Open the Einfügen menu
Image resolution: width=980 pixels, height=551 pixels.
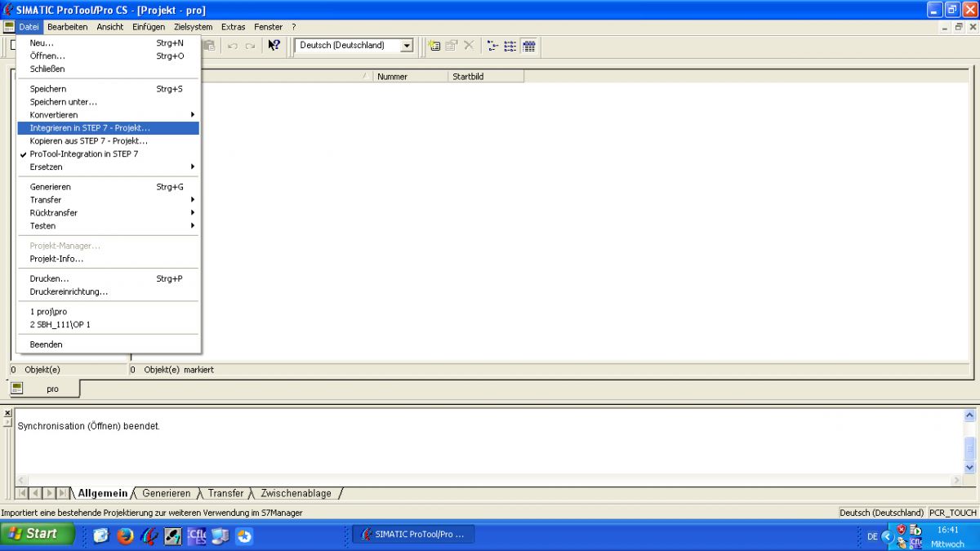tap(149, 27)
